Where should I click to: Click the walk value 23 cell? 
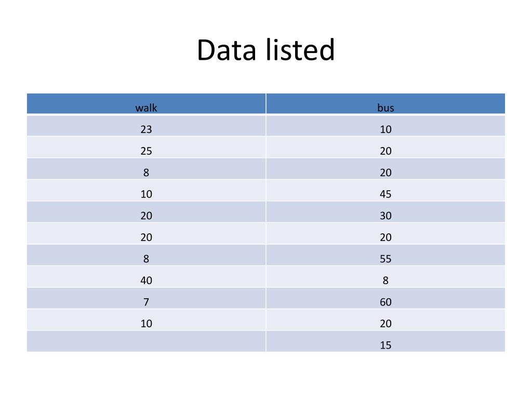pyautogui.click(x=146, y=126)
